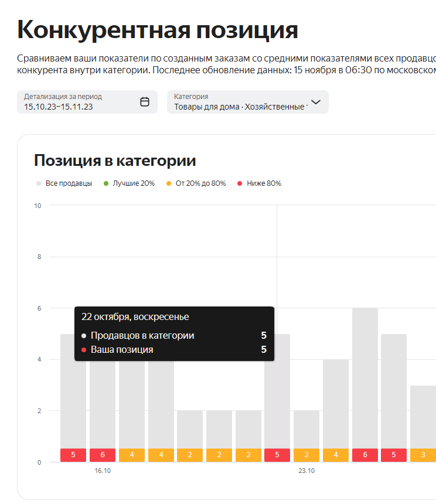Screen dimensions: 436x504
Task: Click 'Продавцов в категории' tooltip row
Action: (174, 335)
